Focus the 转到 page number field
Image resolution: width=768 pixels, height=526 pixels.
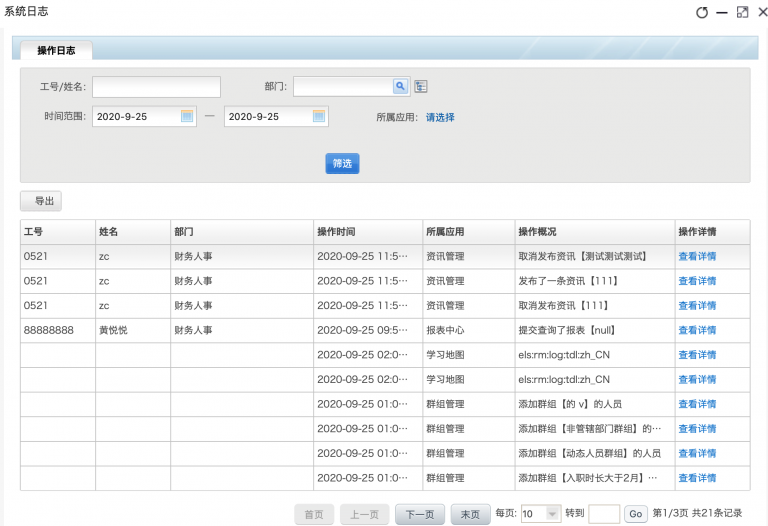604,514
